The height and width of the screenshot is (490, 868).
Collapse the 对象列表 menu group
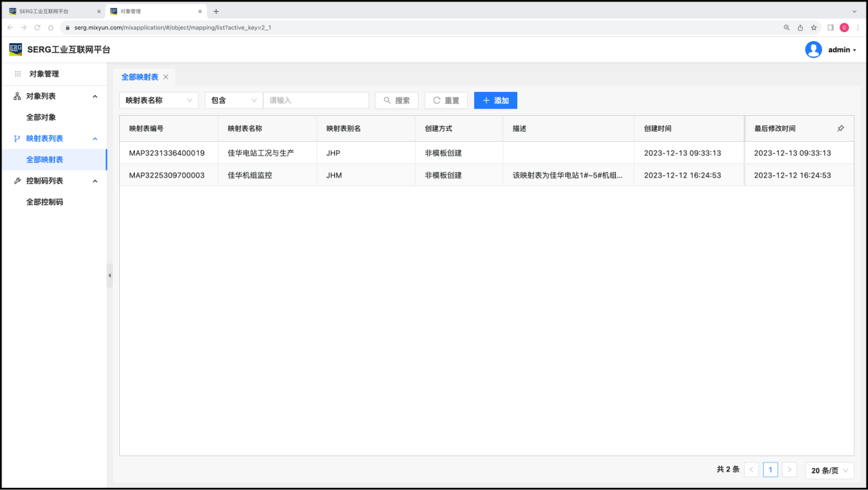[x=95, y=97]
